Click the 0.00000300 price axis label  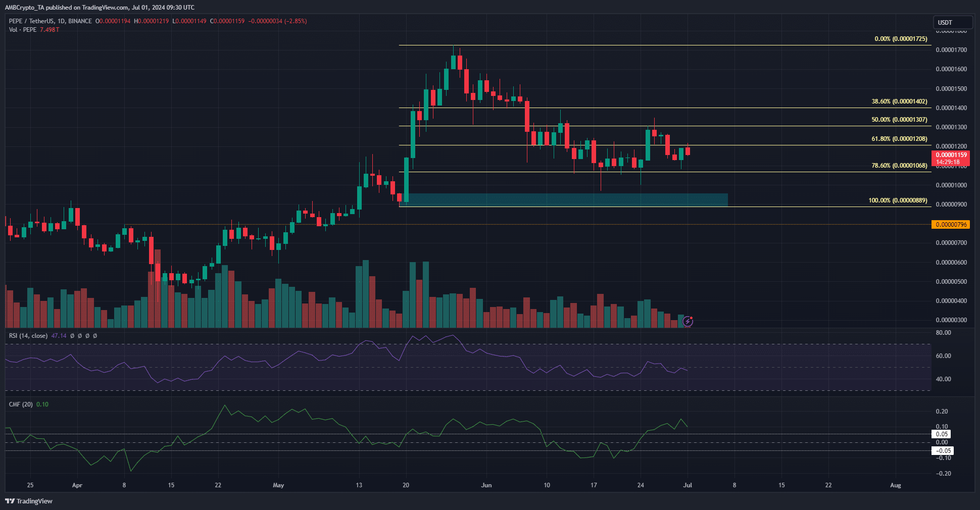pyautogui.click(x=951, y=320)
